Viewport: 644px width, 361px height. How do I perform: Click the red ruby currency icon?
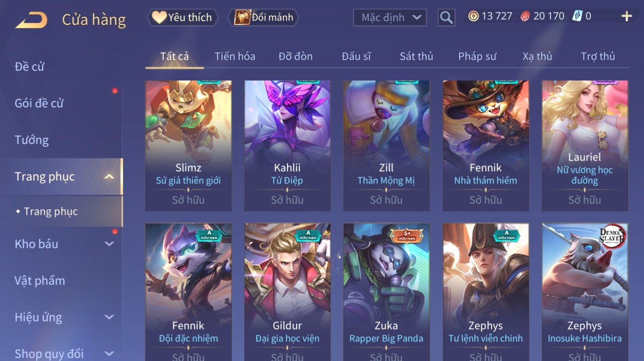[525, 16]
